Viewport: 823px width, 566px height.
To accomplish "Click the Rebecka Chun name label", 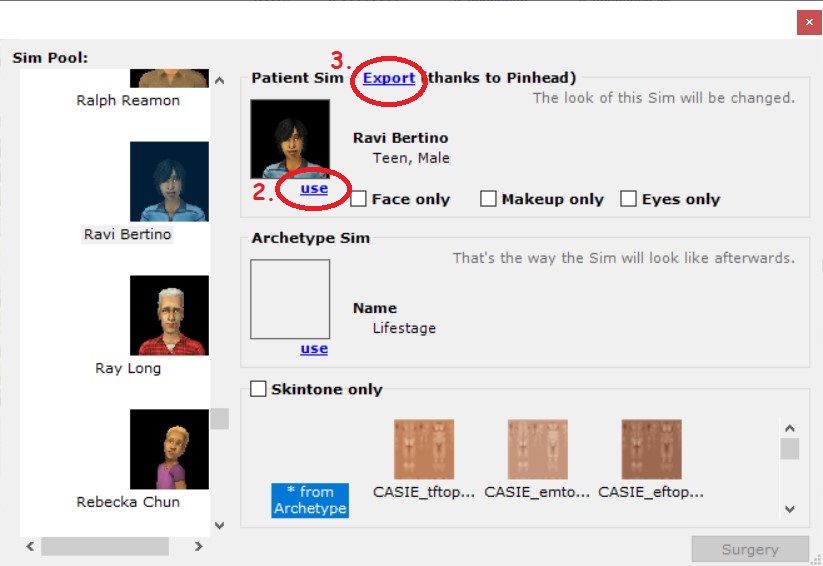I will (128, 502).
